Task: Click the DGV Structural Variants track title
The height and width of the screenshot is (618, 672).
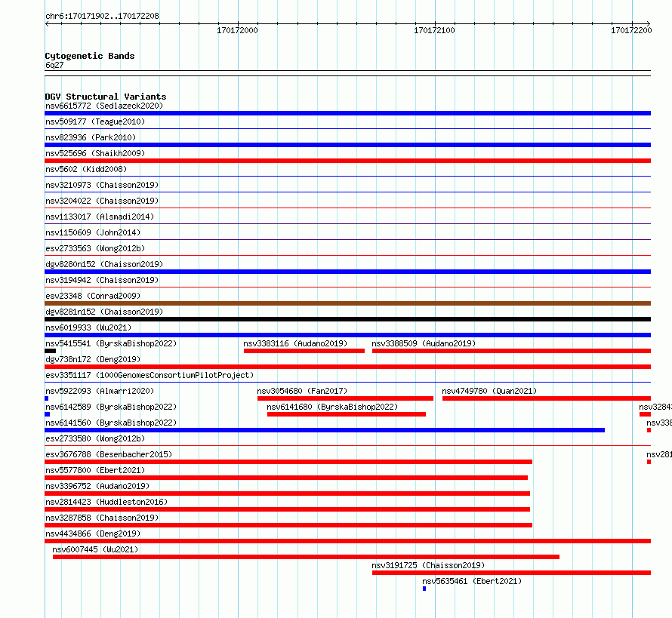Action: click(x=106, y=97)
